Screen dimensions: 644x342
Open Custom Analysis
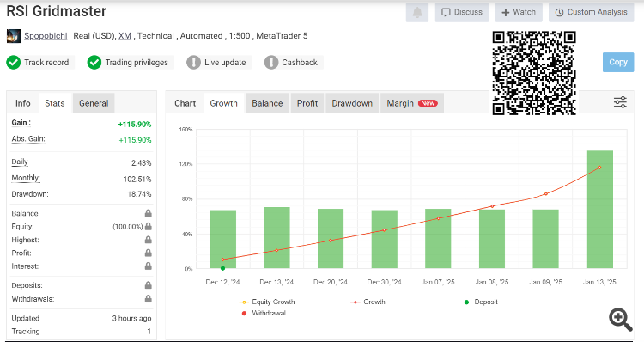point(591,12)
